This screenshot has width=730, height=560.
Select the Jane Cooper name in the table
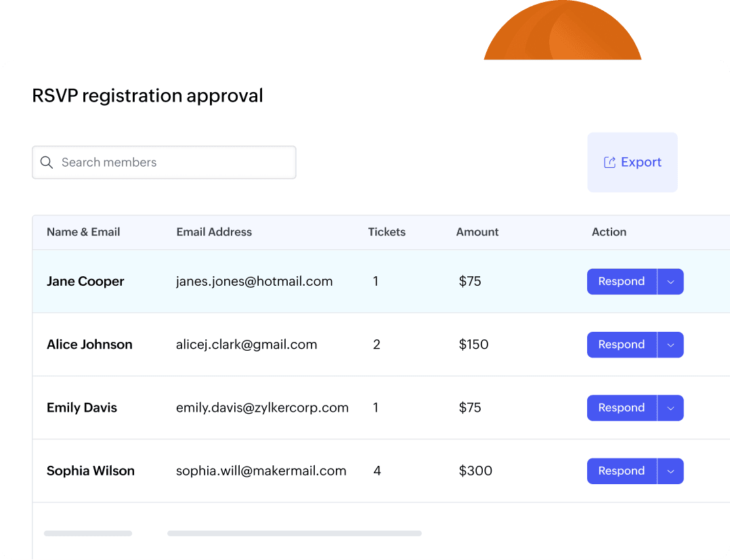[x=85, y=282]
